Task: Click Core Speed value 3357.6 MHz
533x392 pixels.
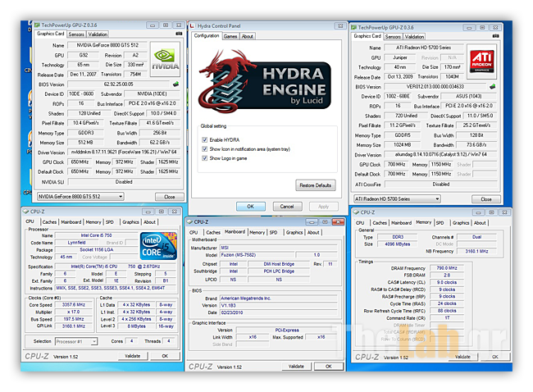Action: (74, 304)
